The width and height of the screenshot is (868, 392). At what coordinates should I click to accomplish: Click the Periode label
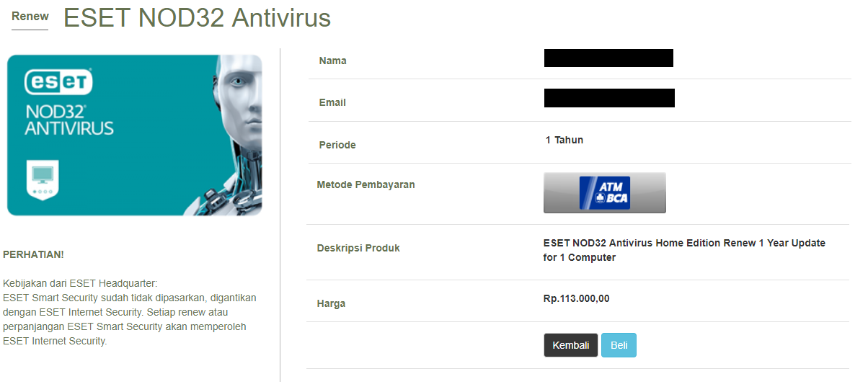point(337,145)
